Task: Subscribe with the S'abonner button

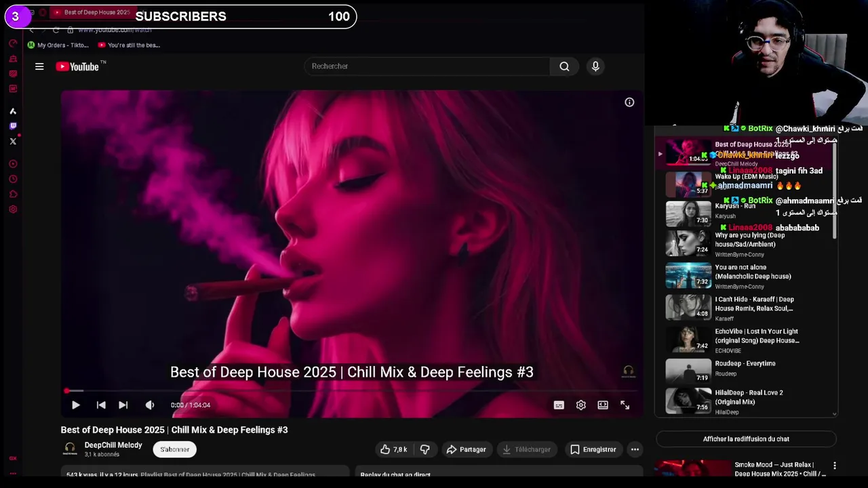Action: click(175, 449)
